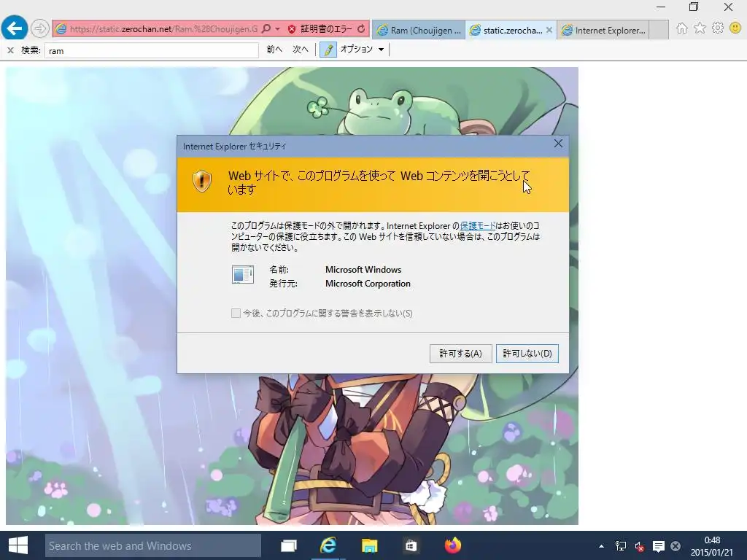Click the find bar search field containing ram
This screenshot has width=747, height=560.
point(152,50)
